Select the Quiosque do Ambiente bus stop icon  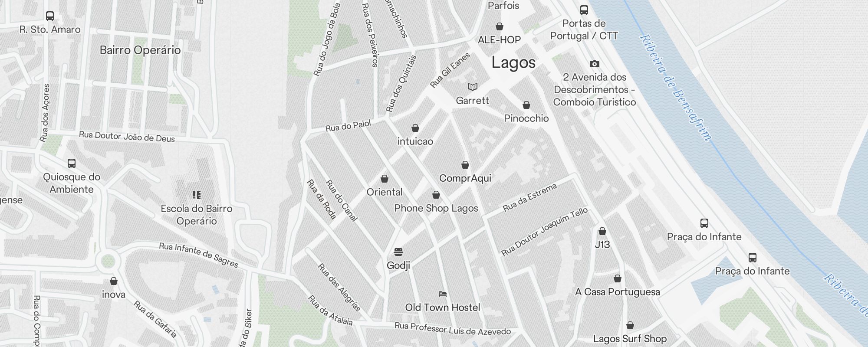pyautogui.click(x=72, y=164)
